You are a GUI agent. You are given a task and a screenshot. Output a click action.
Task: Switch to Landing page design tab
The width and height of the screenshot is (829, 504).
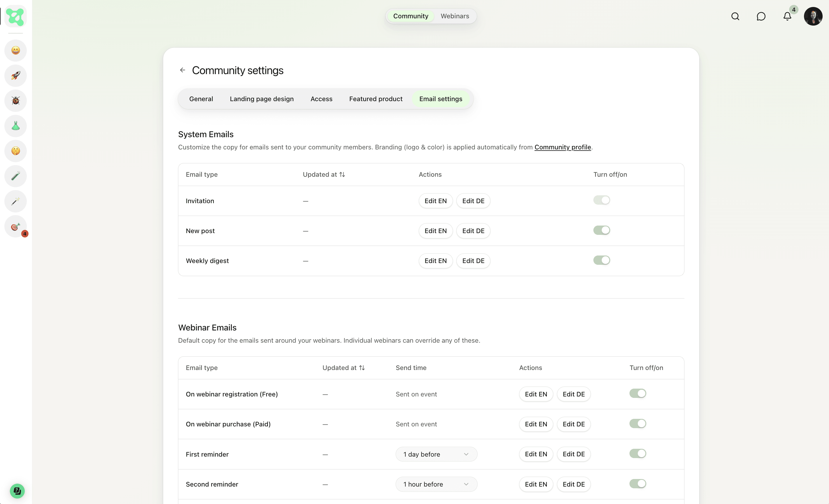[x=261, y=99]
